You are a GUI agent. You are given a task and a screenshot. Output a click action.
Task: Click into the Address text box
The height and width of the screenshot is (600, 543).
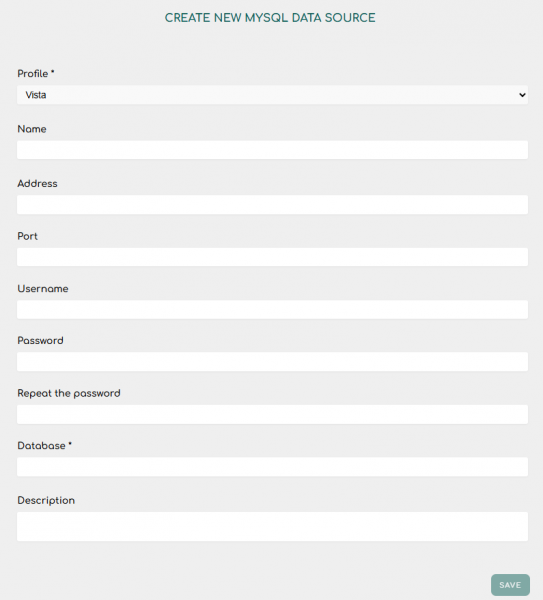coord(272,204)
